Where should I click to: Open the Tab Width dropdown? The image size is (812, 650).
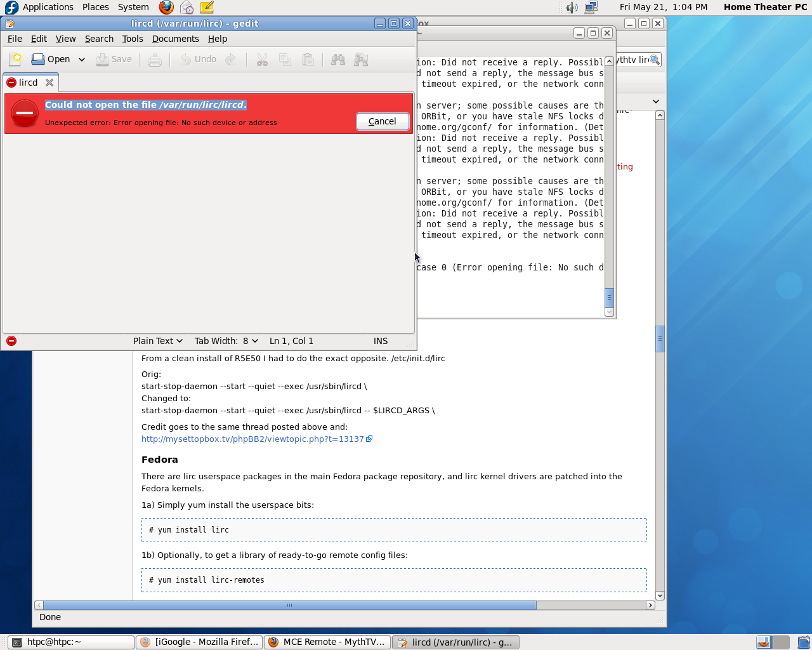coord(226,341)
